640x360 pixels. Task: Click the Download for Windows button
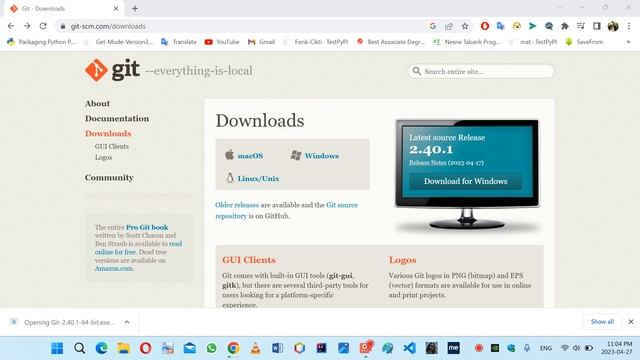point(465,181)
